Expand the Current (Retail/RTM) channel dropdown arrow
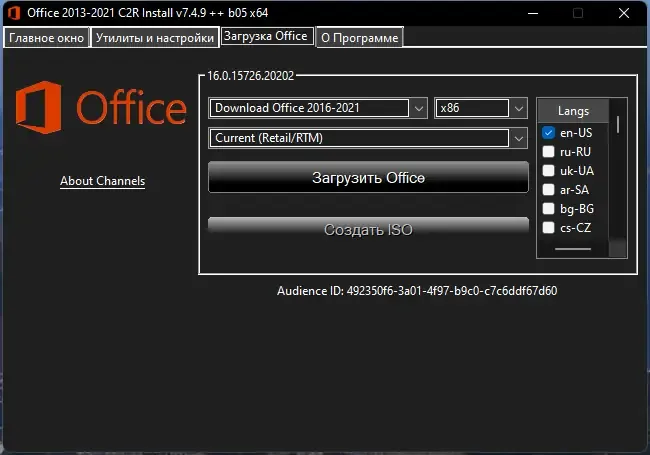Viewport: 650px width, 455px height. click(x=519, y=138)
